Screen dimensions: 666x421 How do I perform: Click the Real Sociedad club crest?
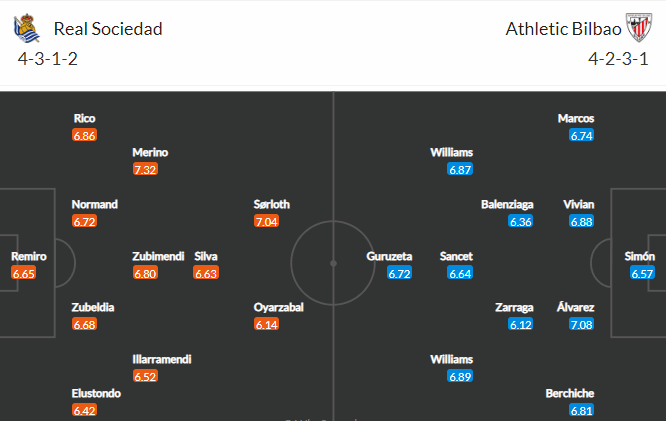click(x=27, y=28)
